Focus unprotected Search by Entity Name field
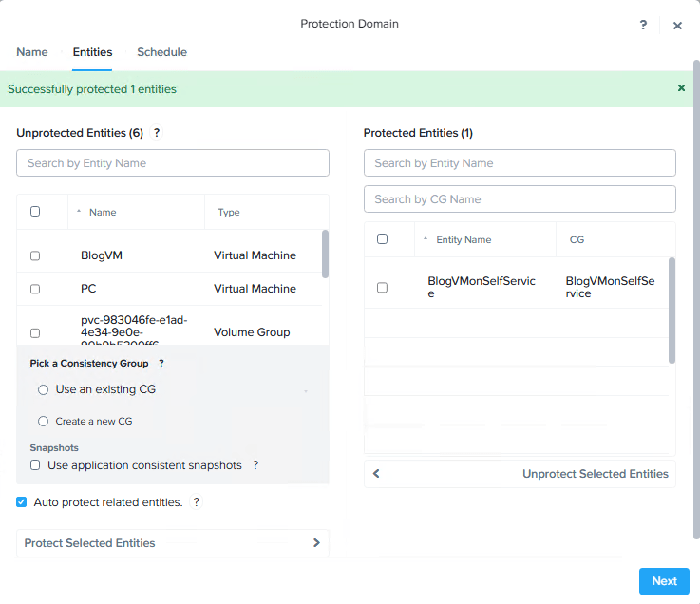 pos(173,163)
